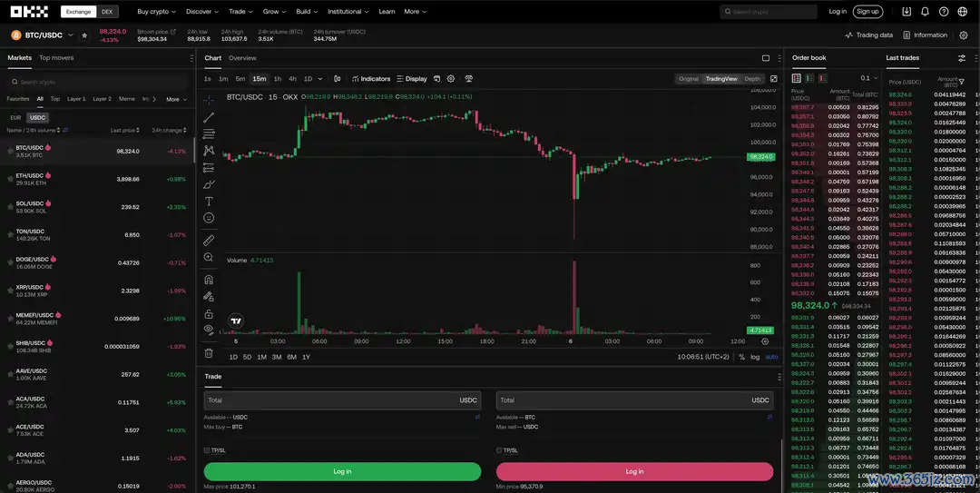Show buy-only order book view

point(809,78)
